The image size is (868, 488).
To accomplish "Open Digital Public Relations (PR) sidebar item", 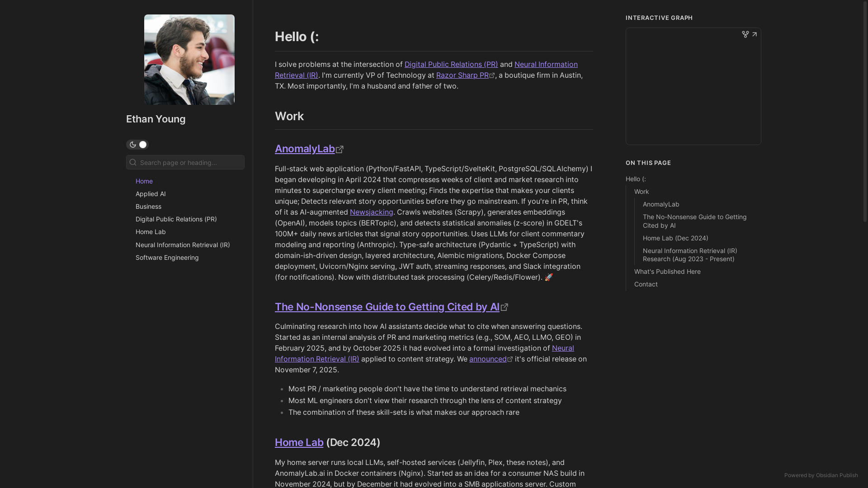I will pos(176,219).
